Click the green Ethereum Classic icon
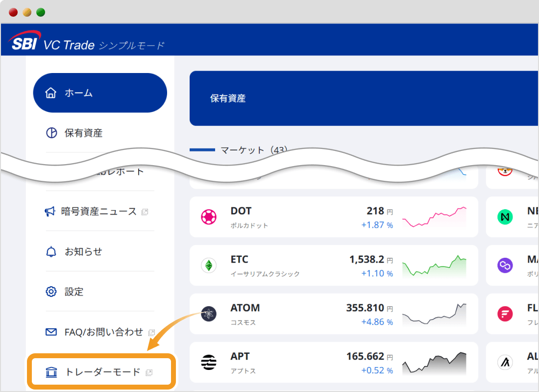Viewport: 539px width, 392px height. pyautogui.click(x=209, y=266)
